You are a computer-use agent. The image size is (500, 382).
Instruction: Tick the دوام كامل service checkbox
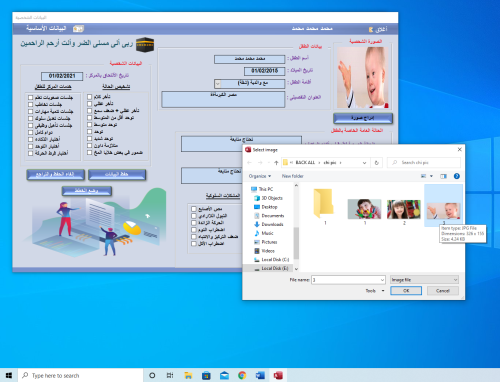tap(30, 132)
